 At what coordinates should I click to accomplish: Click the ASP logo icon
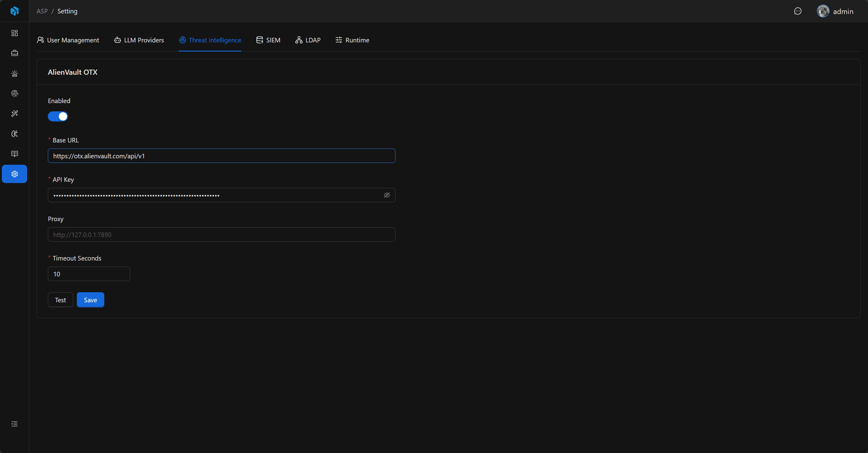15,11
